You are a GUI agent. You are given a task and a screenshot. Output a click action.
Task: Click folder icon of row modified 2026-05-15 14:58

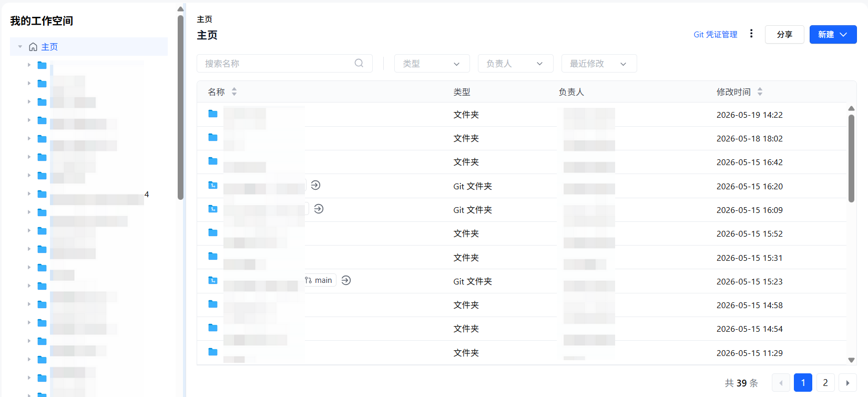click(213, 304)
